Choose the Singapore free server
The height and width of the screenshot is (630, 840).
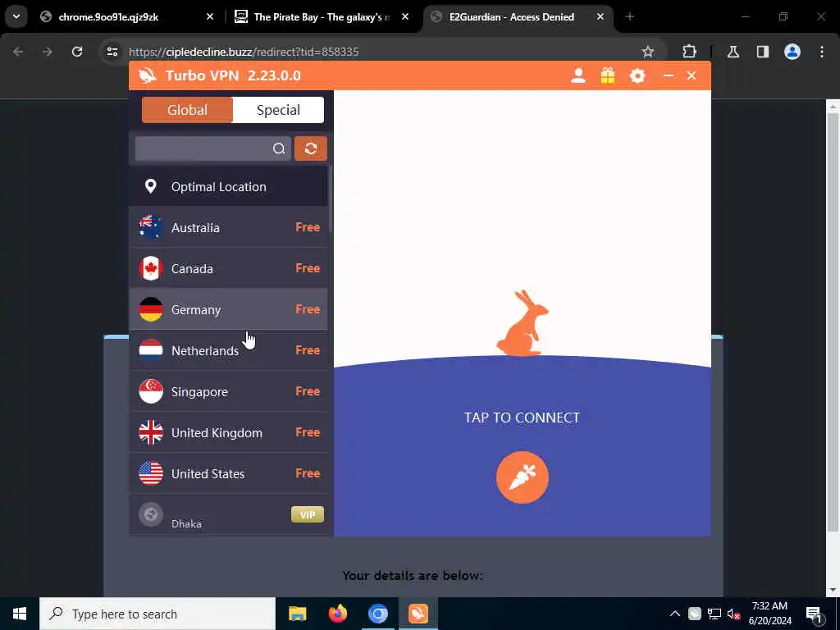pyautogui.click(x=228, y=391)
